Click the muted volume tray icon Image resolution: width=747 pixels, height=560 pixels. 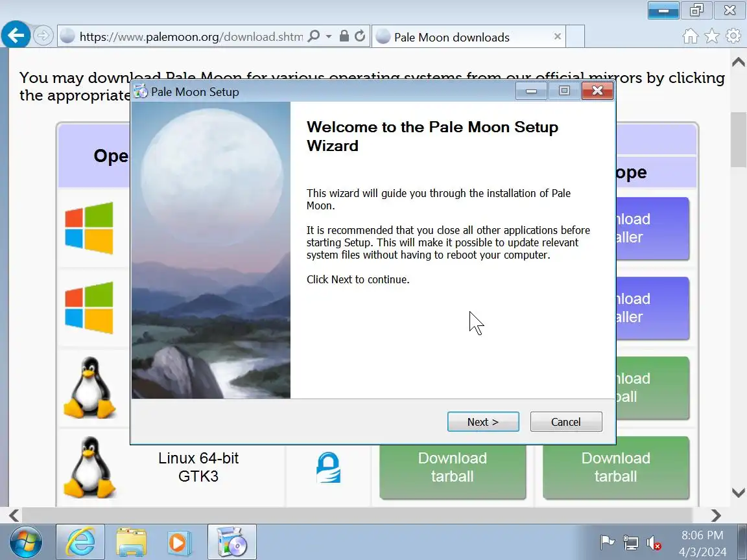[x=653, y=543]
